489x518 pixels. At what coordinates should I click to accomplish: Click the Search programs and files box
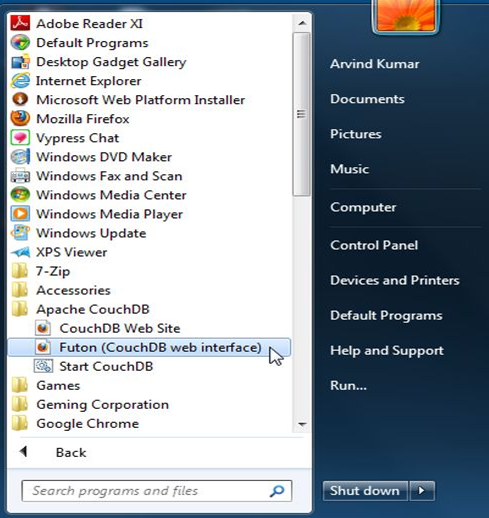point(157,491)
